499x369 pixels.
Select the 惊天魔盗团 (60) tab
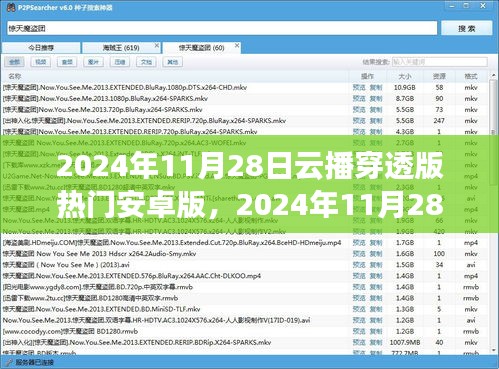(201, 48)
